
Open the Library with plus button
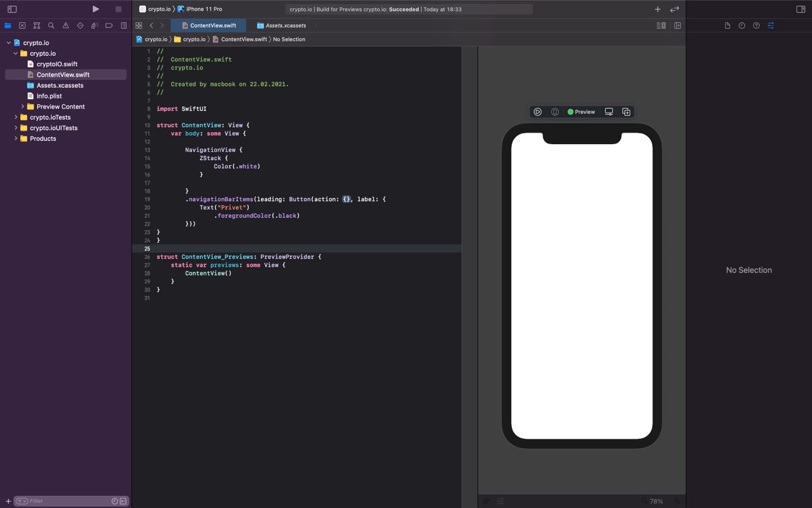[x=658, y=9]
